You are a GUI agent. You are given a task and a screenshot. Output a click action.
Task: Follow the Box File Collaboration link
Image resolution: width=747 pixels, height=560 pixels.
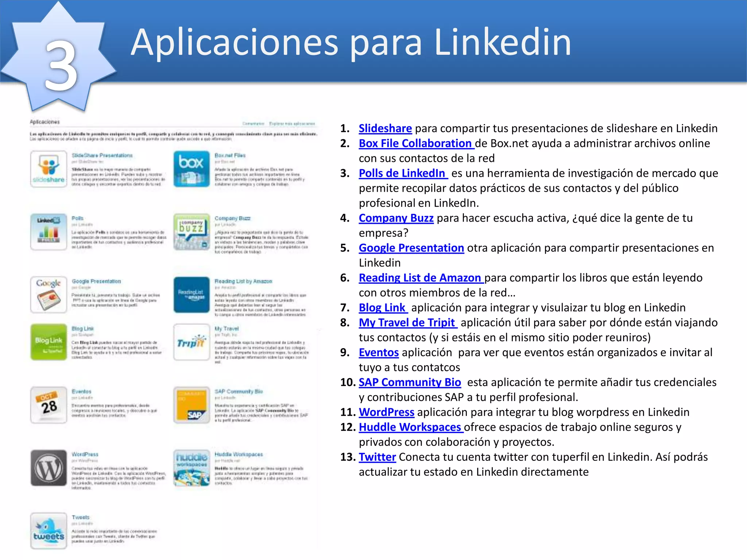click(416, 143)
